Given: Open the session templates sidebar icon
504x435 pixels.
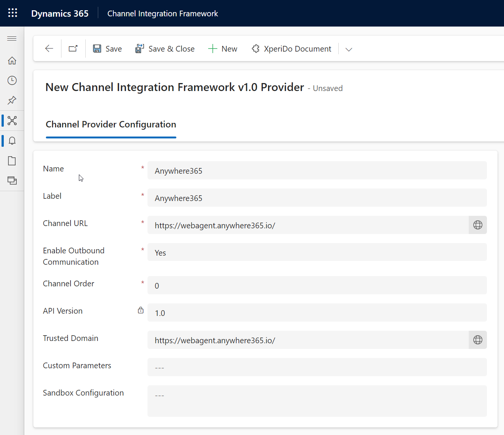Looking at the screenshot, I should [12, 181].
